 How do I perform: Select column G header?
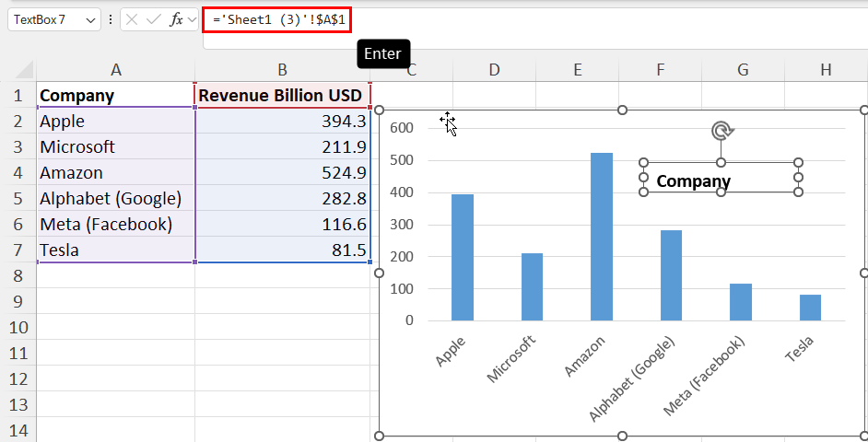743,70
